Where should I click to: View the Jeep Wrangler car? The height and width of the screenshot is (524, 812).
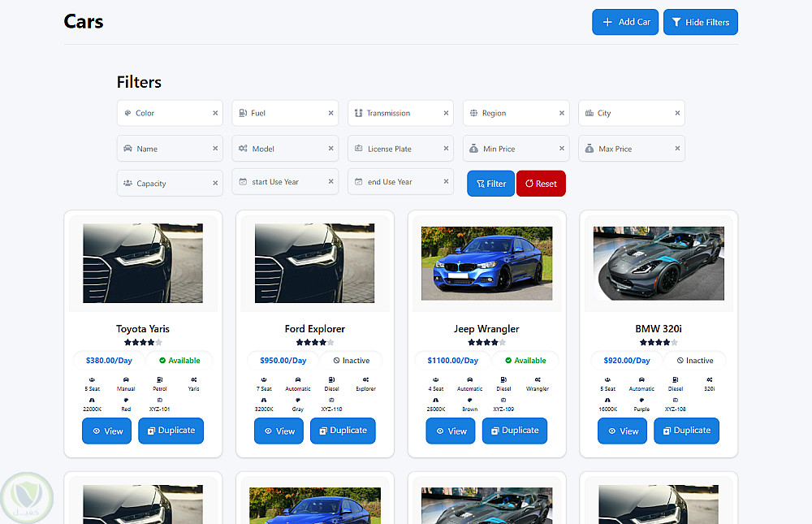pos(451,431)
